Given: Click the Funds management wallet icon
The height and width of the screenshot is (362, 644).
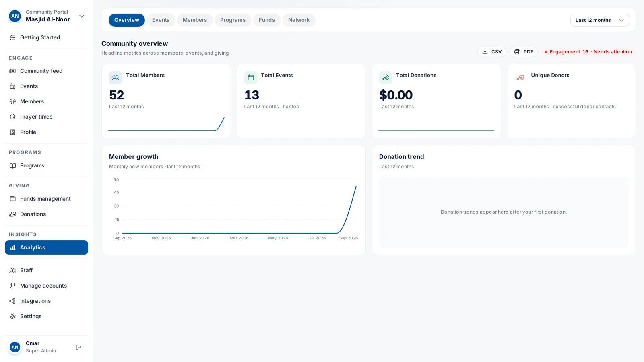Looking at the screenshot, I should point(12,199).
